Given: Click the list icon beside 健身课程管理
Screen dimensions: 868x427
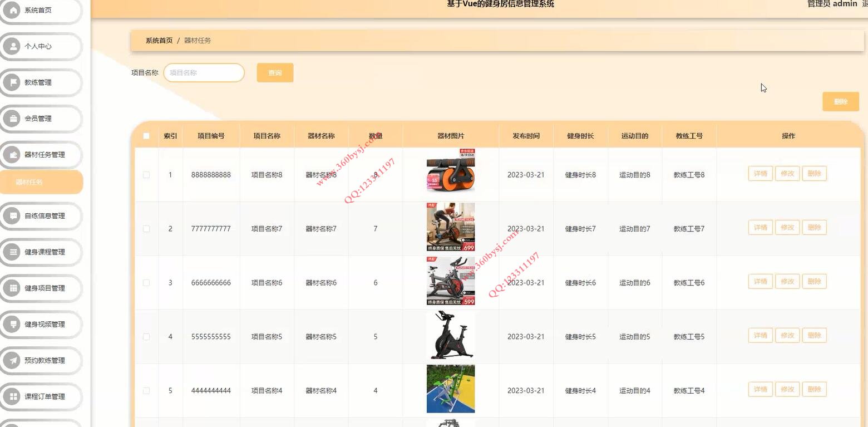Looking at the screenshot, I should [12, 252].
